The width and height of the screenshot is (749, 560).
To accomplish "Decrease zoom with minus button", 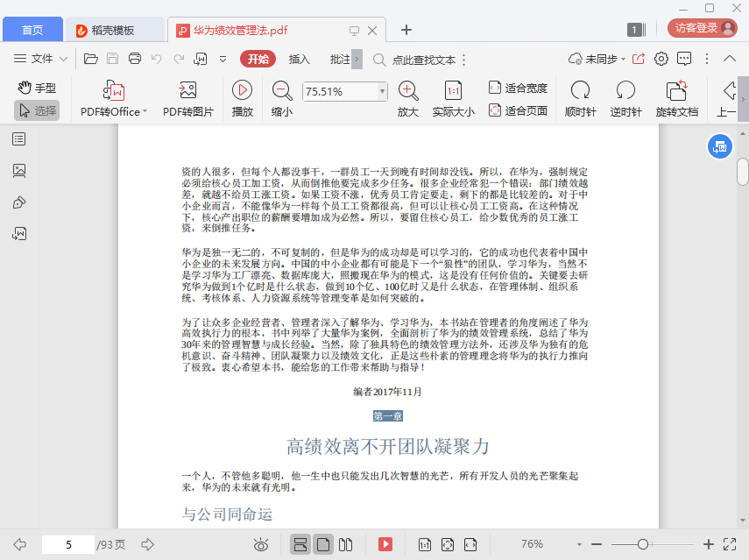I will click(597, 544).
